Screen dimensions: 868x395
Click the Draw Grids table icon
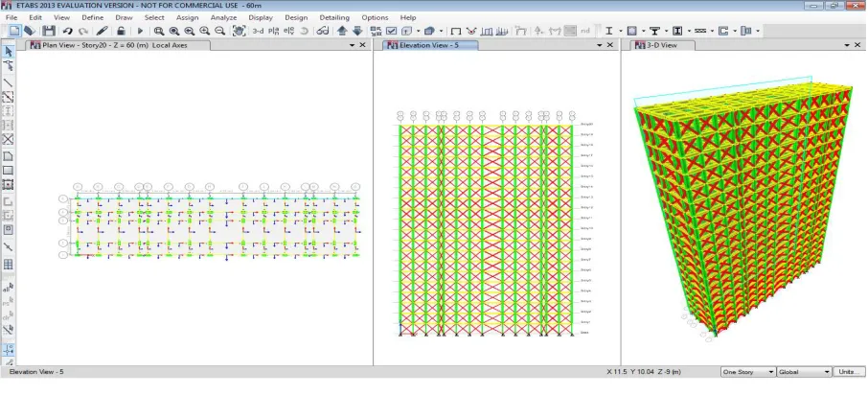(x=9, y=265)
